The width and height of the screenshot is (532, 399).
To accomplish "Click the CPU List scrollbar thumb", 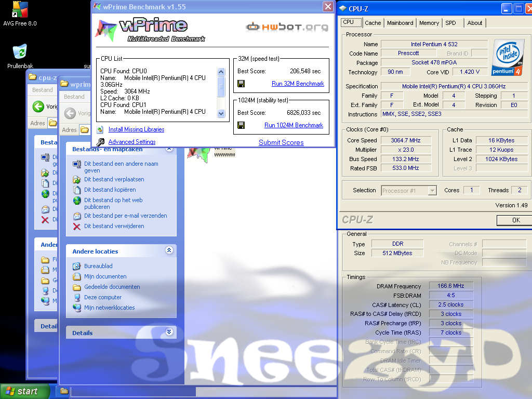I will click(221, 87).
